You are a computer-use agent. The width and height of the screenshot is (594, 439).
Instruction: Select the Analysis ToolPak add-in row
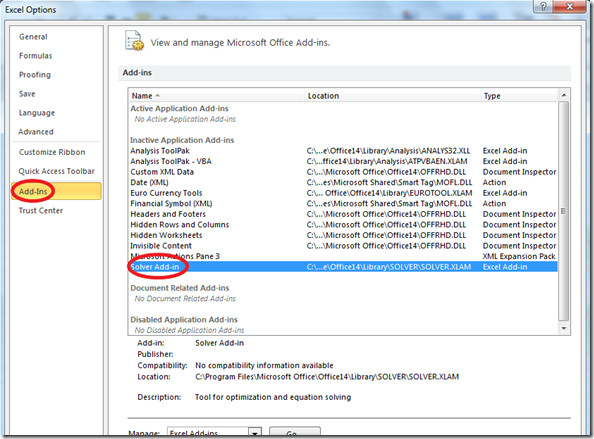(x=343, y=151)
